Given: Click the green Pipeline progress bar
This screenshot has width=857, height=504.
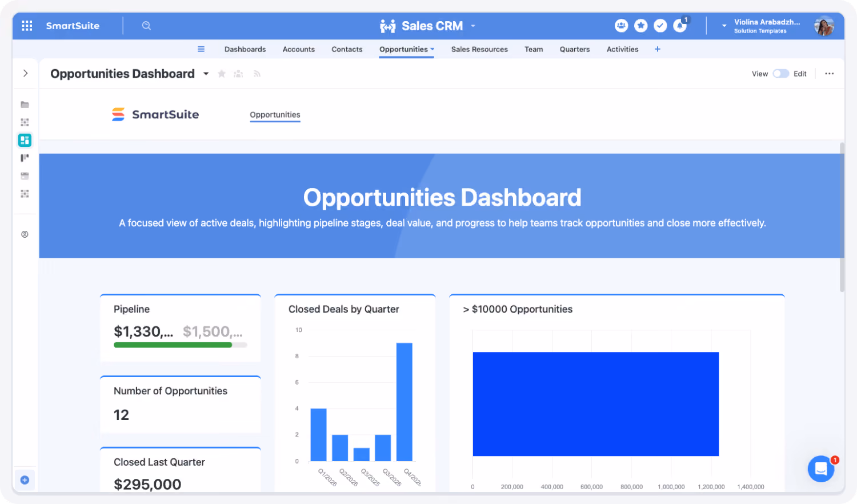Looking at the screenshot, I should [x=173, y=345].
